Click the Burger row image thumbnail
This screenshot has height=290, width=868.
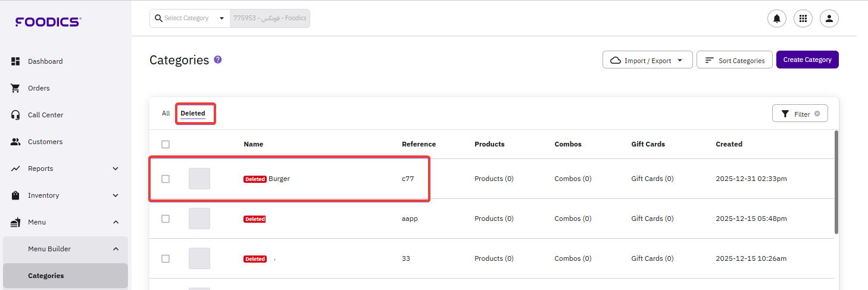(x=199, y=179)
